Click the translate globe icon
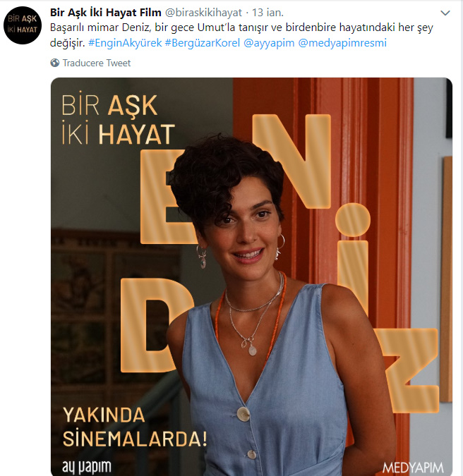Screen dimensions: 463x476 click(54, 63)
